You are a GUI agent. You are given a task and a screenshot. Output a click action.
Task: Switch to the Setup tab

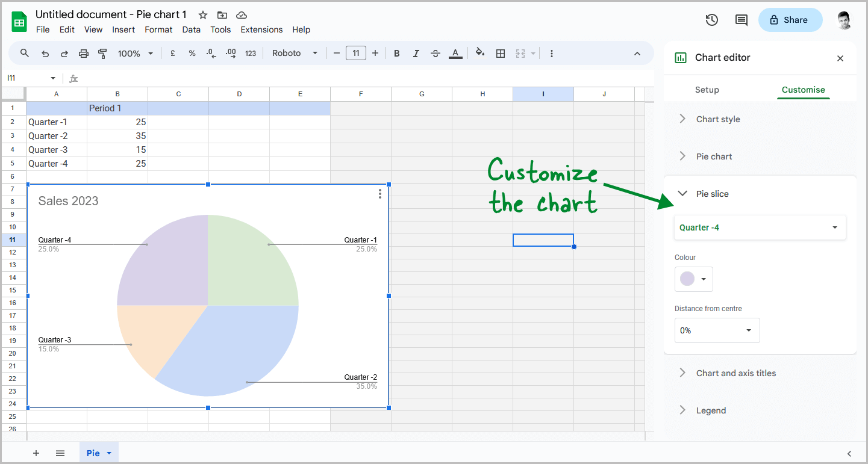coord(707,90)
